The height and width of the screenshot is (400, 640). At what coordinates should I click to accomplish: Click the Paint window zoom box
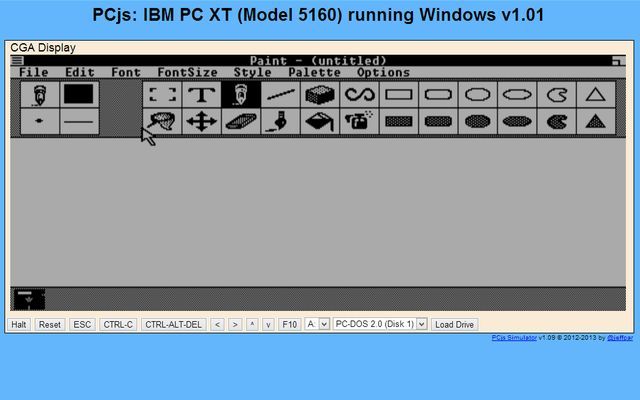click(618, 61)
